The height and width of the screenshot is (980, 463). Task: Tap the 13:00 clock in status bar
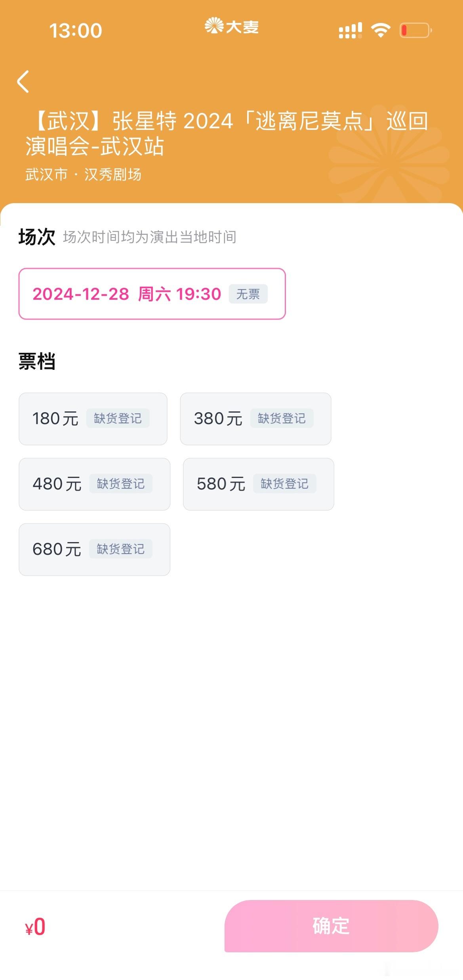[76, 30]
